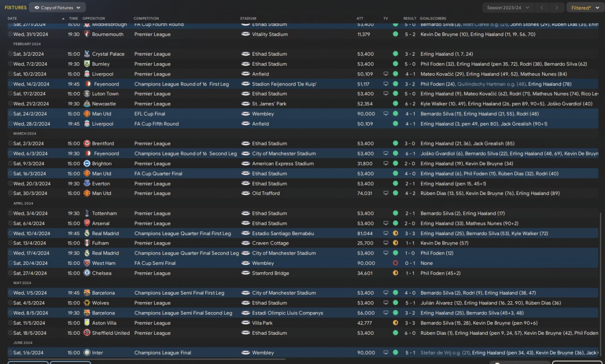The width and height of the screenshot is (605, 364).
Task: Click the Wolves club badge
Action: 87,303
